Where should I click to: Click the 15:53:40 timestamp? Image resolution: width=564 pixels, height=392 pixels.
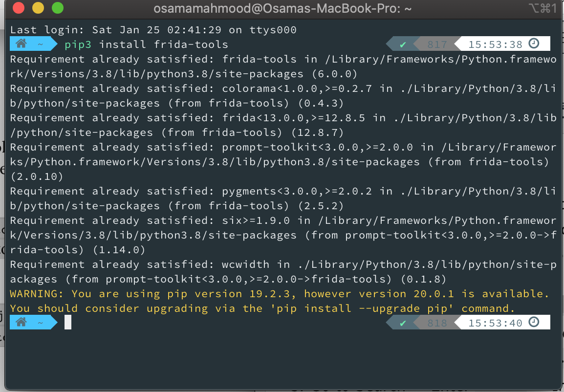tap(495, 323)
